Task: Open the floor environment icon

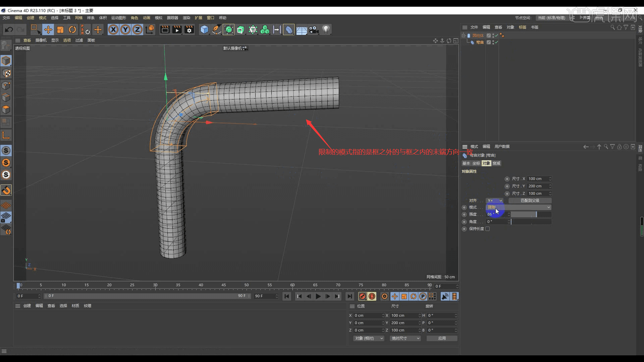Action: pos(302,30)
